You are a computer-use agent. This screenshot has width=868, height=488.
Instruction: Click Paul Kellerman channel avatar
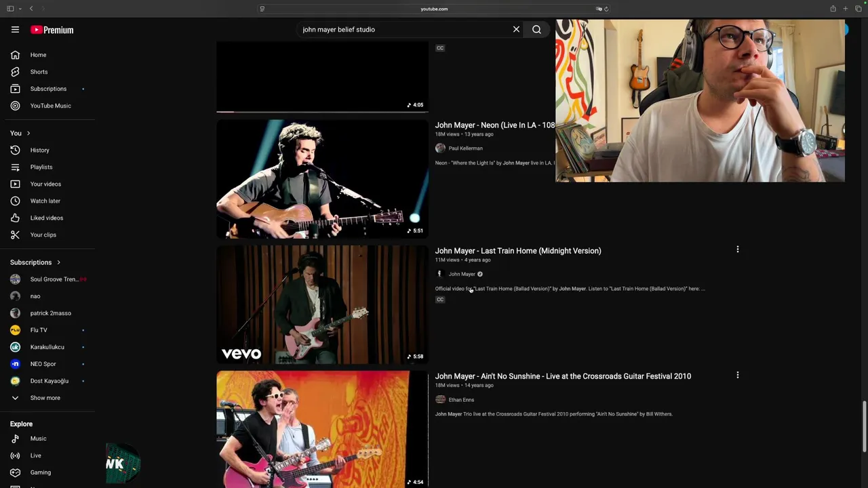tap(440, 148)
